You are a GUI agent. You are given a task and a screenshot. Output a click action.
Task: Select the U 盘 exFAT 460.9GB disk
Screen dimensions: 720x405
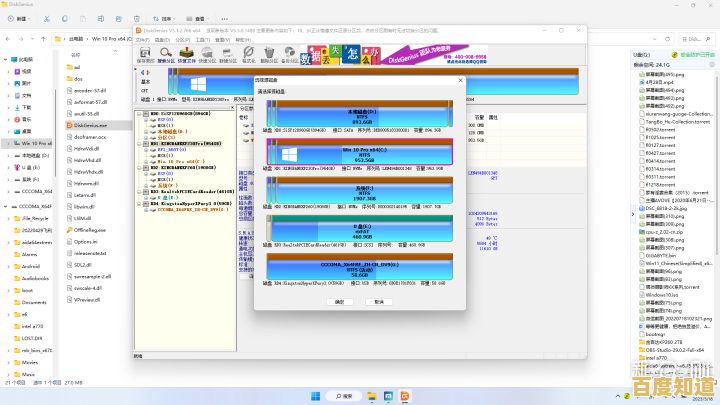point(360,230)
